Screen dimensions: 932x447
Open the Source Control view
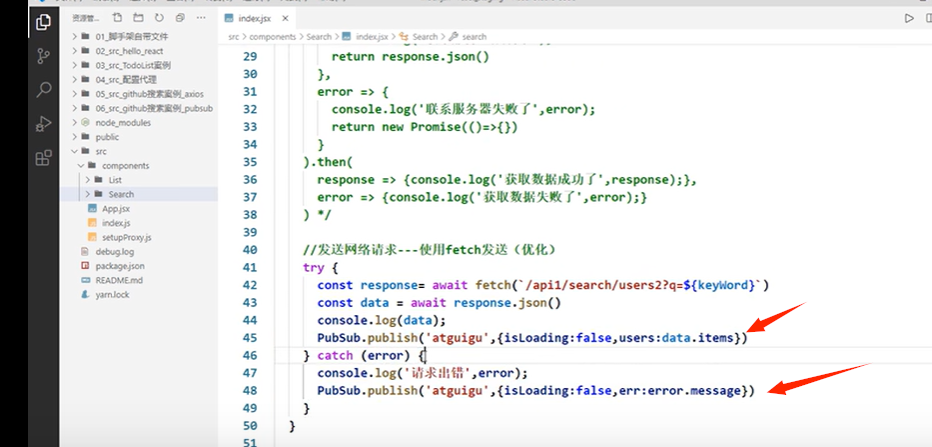pos(43,56)
